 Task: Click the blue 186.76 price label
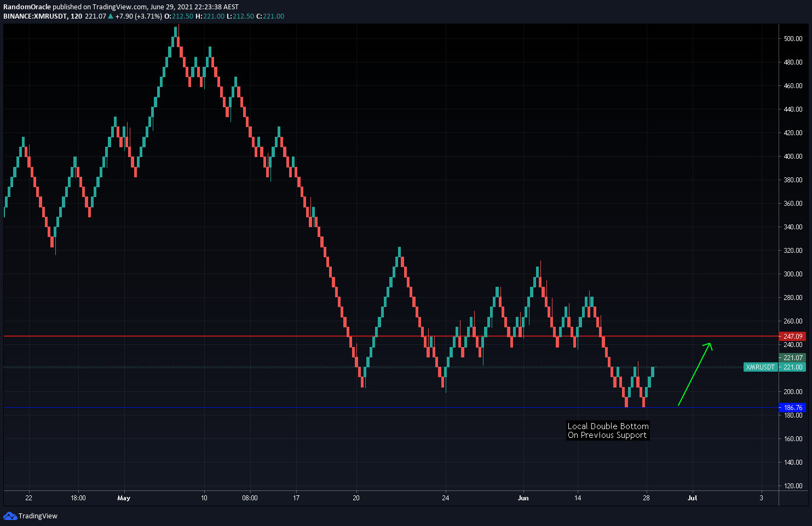pos(792,407)
